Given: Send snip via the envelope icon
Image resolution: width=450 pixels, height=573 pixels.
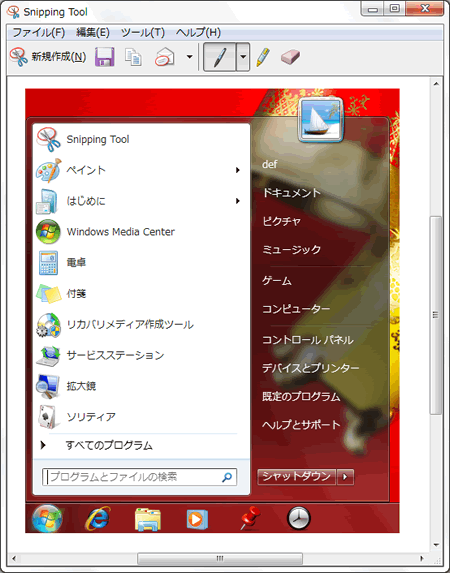Looking at the screenshot, I should click(x=165, y=57).
